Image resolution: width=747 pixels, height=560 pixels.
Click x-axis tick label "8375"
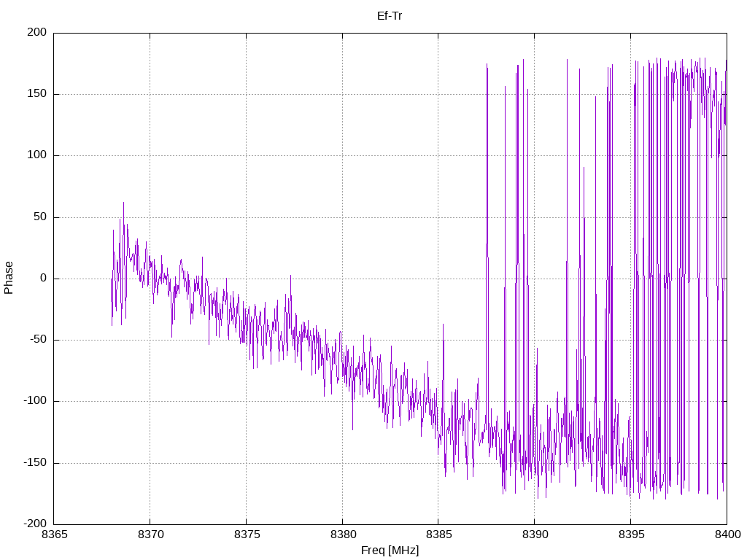click(x=247, y=534)
